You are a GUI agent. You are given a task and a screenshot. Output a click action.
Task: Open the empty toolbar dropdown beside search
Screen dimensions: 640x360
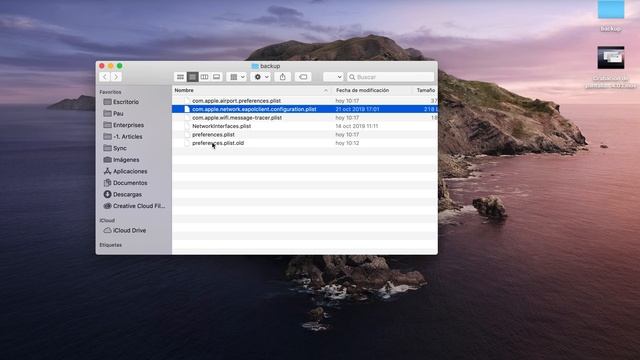(333, 77)
